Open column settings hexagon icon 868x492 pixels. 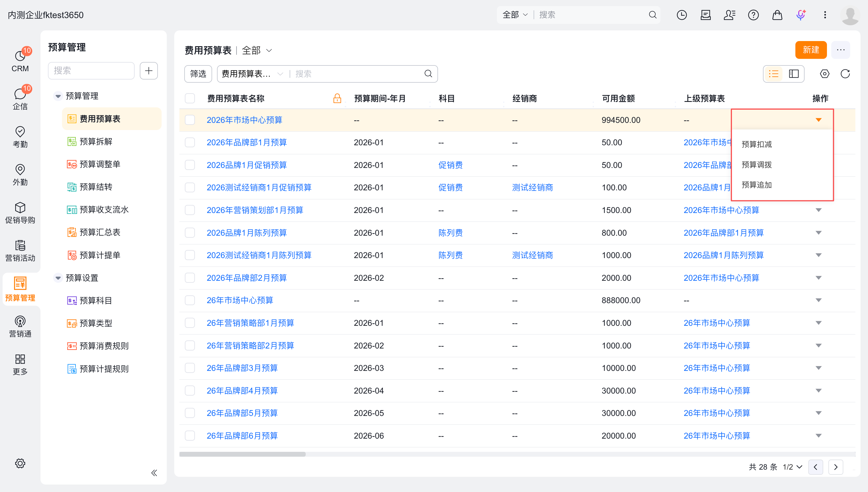(x=825, y=74)
